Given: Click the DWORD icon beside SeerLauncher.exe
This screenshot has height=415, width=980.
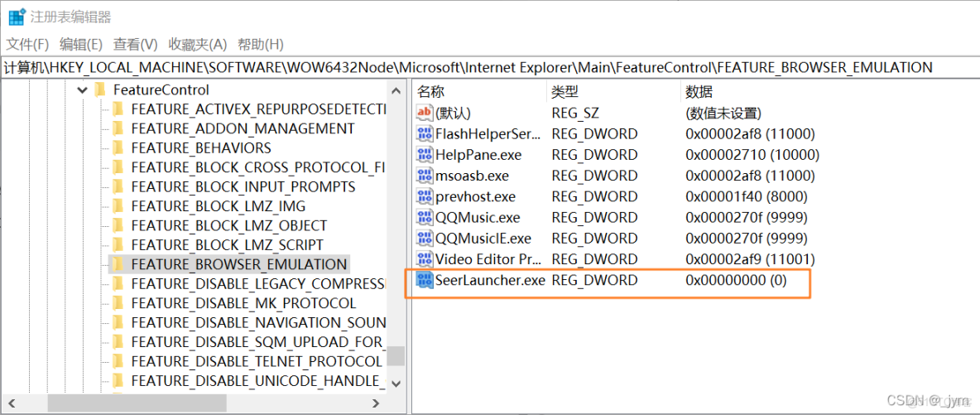Looking at the screenshot, I should pyautogui.click(x=425, y=280).
